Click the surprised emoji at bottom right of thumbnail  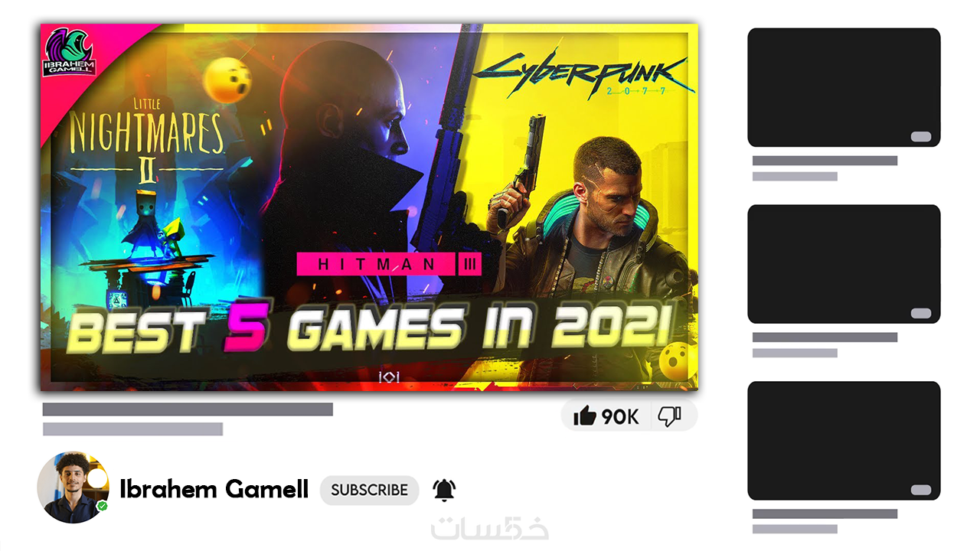pos(677,356)
